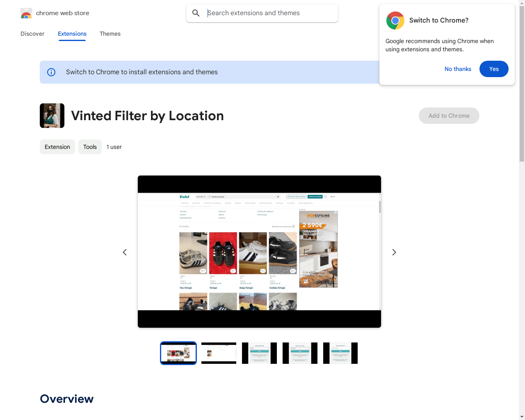Screen dimensions: 525x420
Task: Show the previous screenshot with left arrow
Action: 125,252
